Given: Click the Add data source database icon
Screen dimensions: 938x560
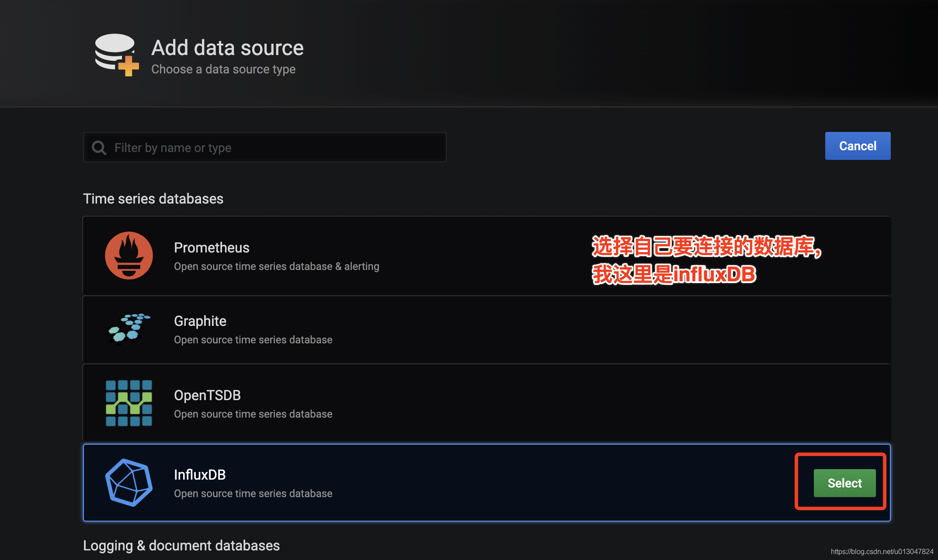Looking at the screenshot, I should coord(116,55).
